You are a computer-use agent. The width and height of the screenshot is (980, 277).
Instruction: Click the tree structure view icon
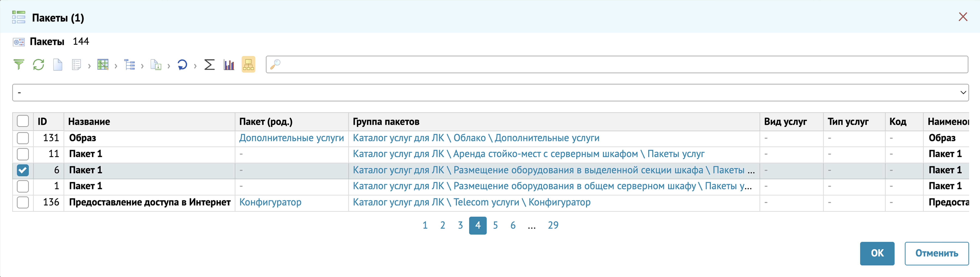(129, 65)
